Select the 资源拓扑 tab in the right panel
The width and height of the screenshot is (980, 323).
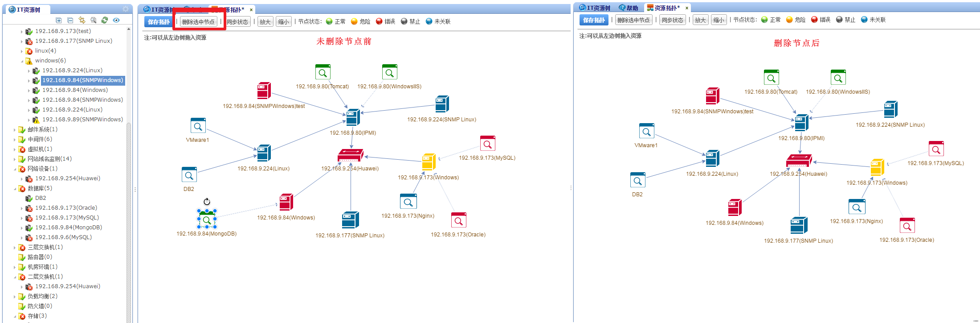665,8
